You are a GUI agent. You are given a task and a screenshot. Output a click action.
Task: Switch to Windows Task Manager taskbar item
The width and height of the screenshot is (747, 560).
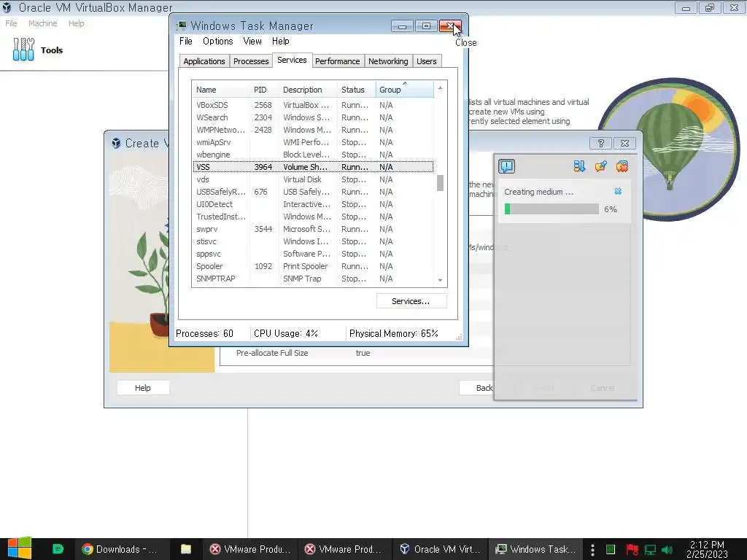(535, 549)
